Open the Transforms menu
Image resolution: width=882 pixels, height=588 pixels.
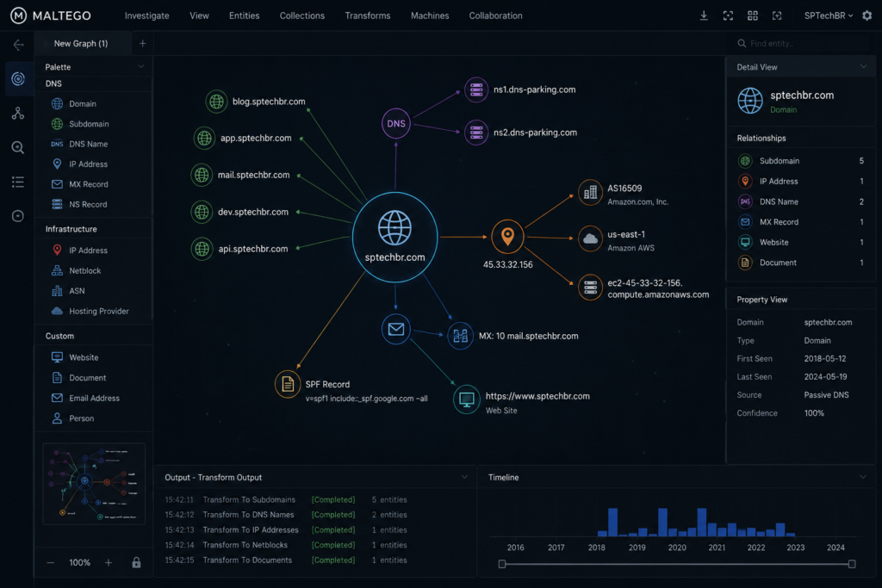367,15
